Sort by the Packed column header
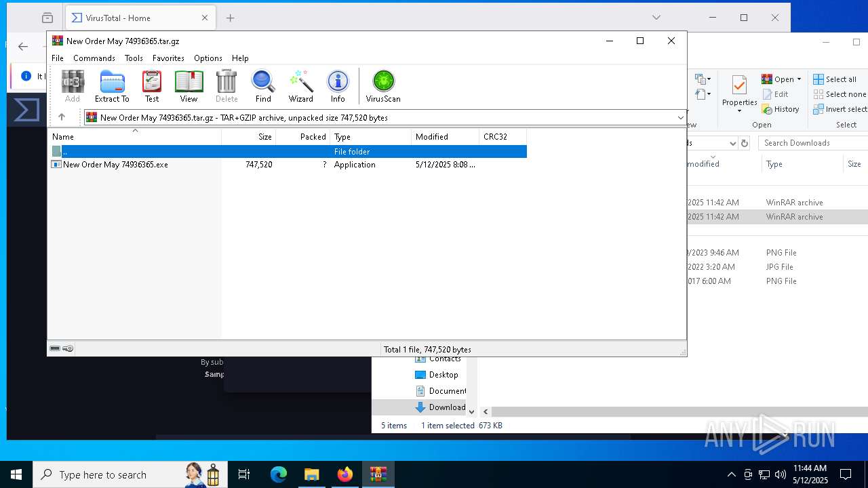The image size is (868, 488). (303, 136)
